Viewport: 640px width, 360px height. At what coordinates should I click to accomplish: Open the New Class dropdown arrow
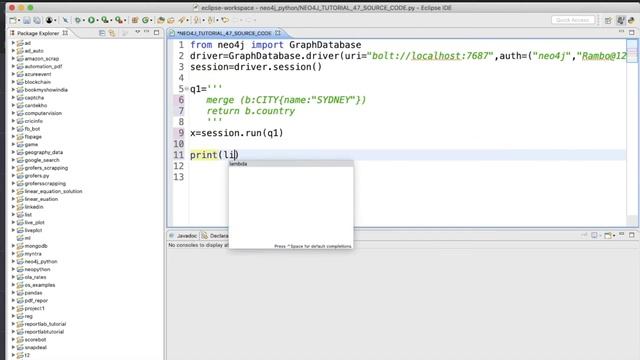(x=151, y=20)
